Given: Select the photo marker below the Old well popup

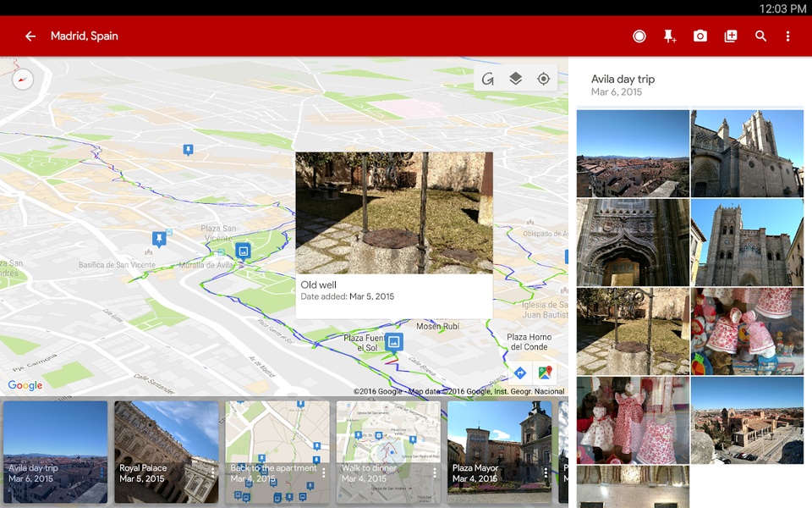Looking at the screenshot, I should point(394,343).
